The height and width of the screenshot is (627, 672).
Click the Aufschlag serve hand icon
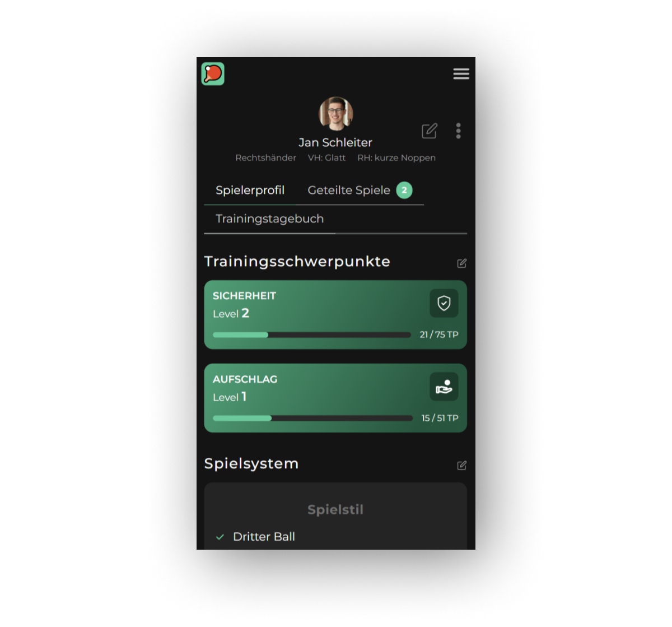(x=444, y=387)
